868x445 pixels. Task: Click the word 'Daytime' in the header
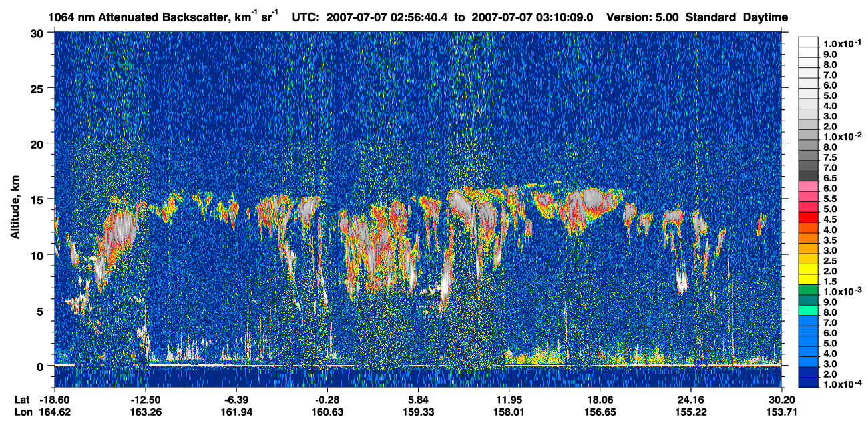(x=765, y=17)
